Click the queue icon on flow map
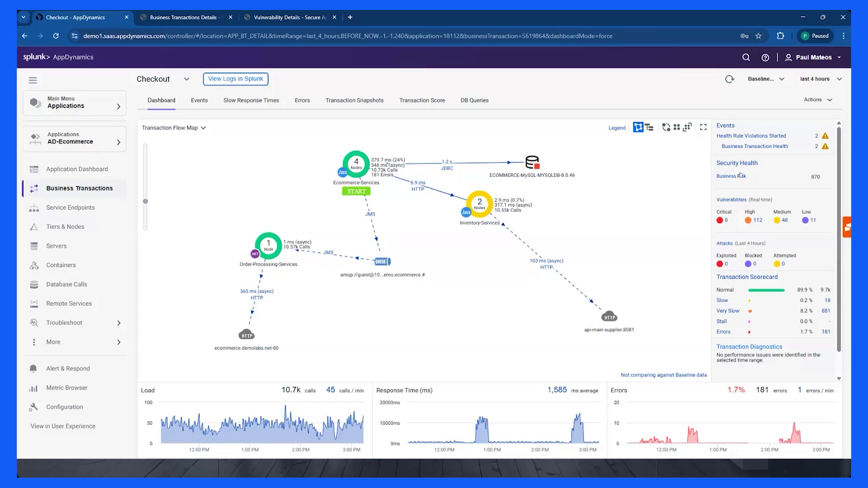This screenshot has height=488, width=868. [x=382, y=262]
